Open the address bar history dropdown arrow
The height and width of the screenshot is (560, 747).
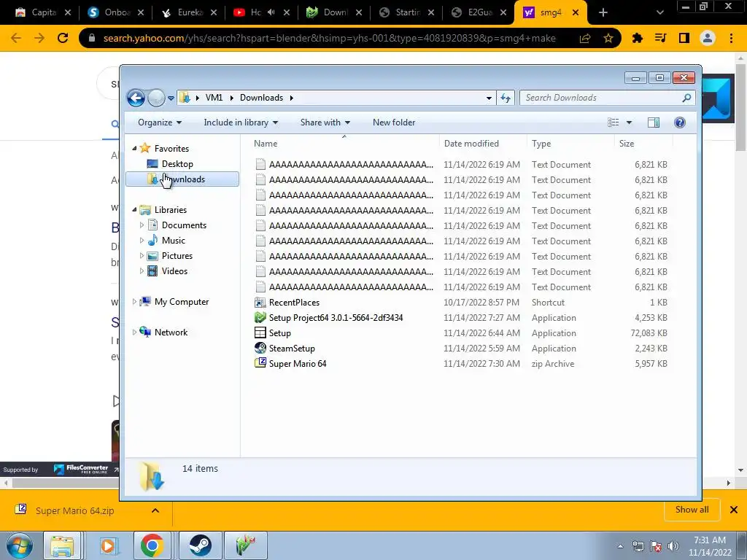(x=489, y=98)
